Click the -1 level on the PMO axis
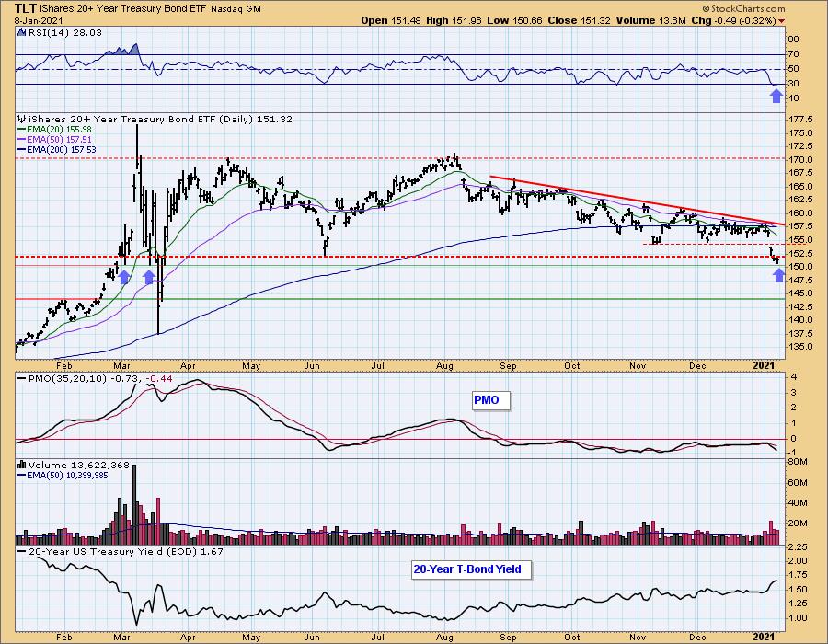828x644 pixels. 792,454
